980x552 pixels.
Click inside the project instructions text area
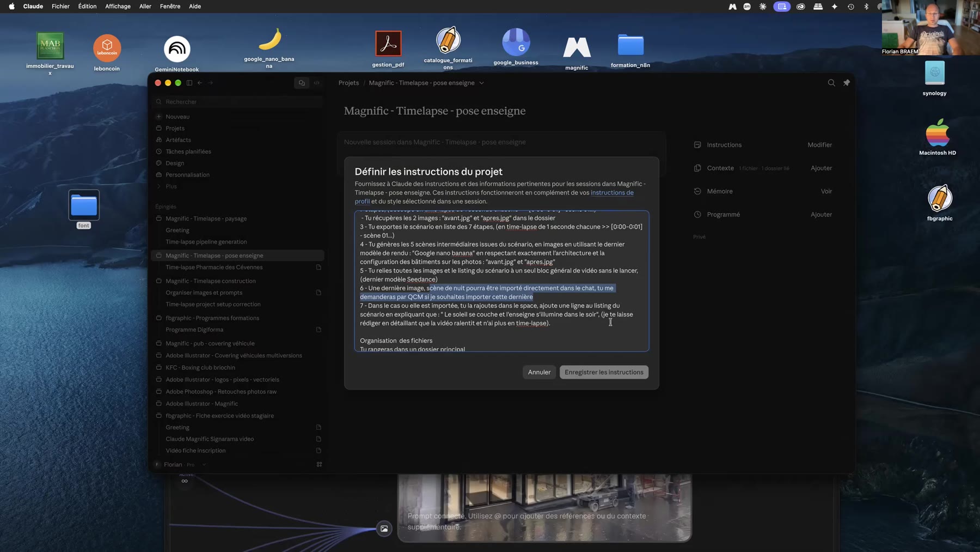pos(501,281)
